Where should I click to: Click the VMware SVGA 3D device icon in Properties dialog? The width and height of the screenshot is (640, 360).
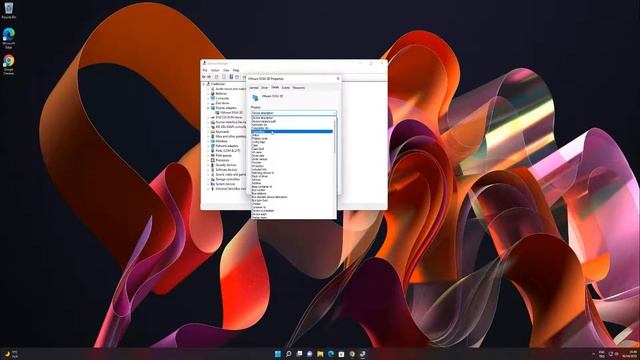(255, 98)
